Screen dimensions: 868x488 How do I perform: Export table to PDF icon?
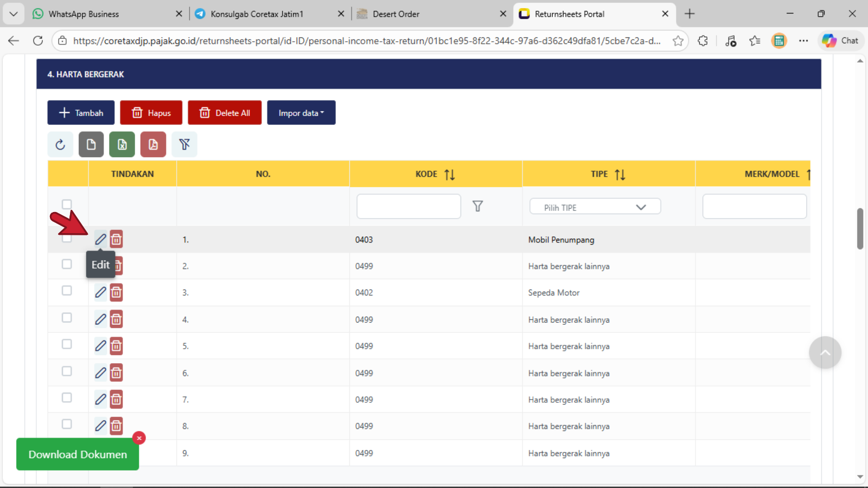click(153, 144)
